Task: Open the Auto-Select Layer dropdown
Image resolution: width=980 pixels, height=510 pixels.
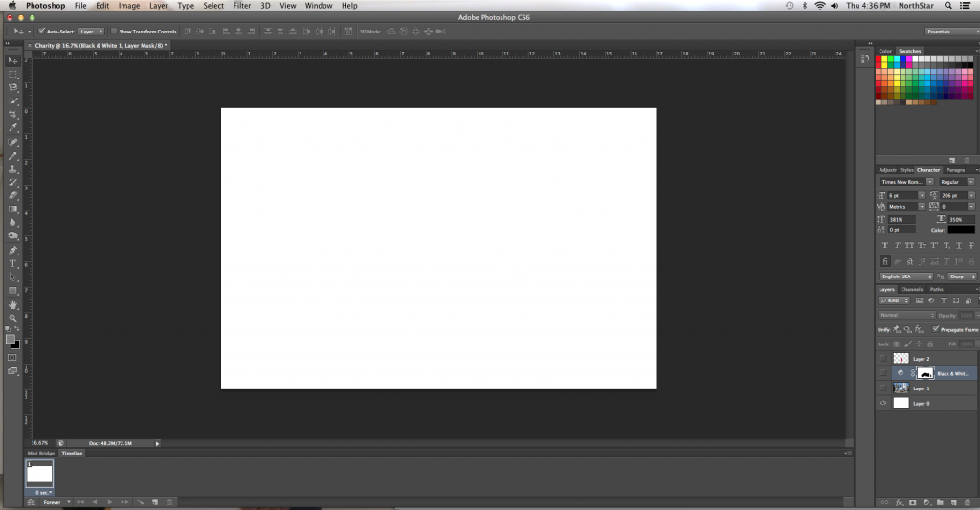Action: [x=91, y=32]
